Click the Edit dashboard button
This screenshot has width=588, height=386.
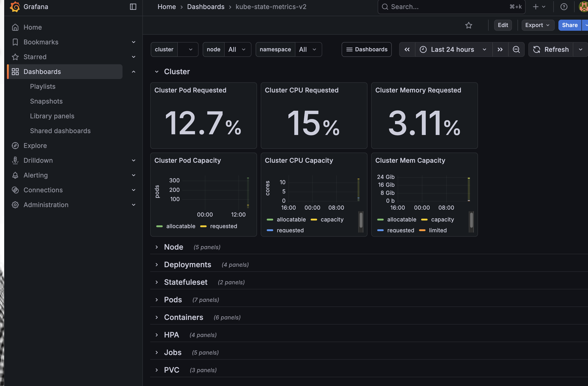[502, 25]
